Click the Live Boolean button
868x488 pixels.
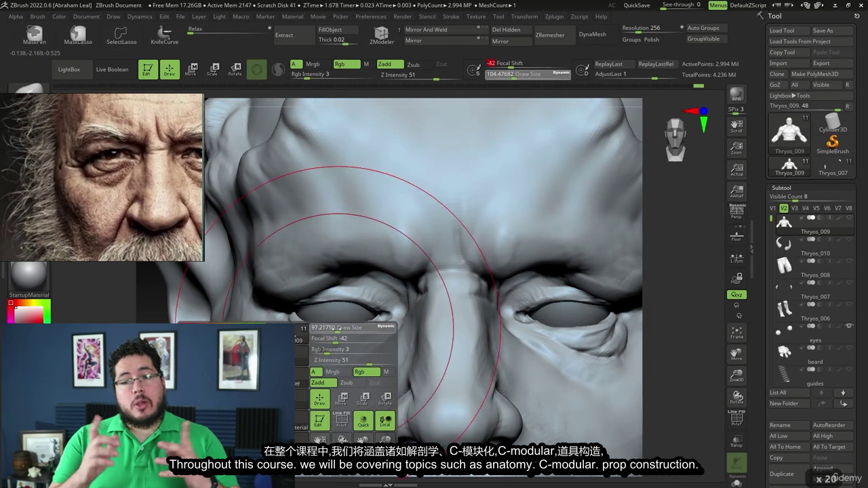pos(112,69)
